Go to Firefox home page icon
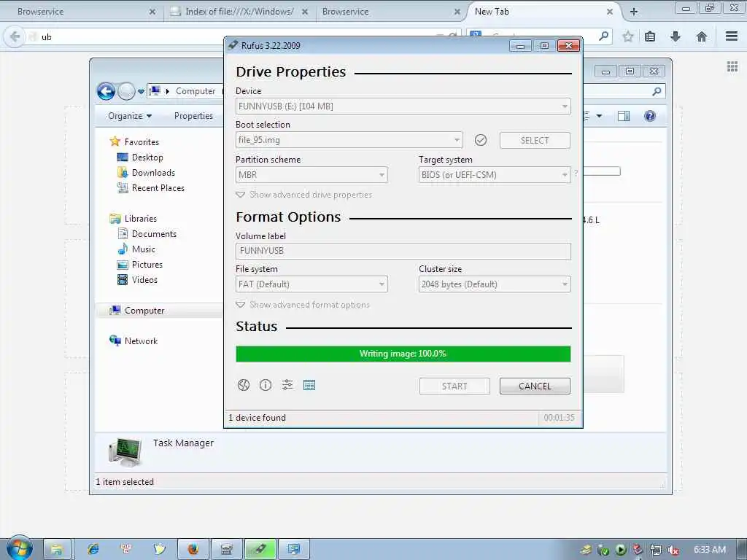Image resolution: width=747 pixels, height=560 pixels. click(x=701, y=36)
